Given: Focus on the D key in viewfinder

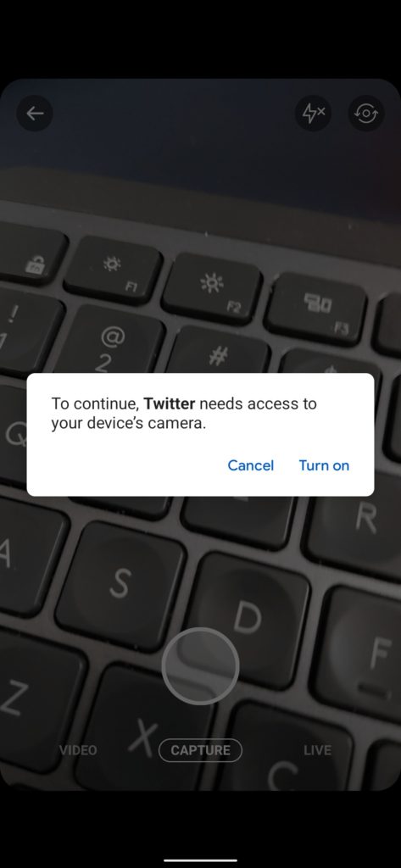Looking at the screenshot, I should pos(247,619).
